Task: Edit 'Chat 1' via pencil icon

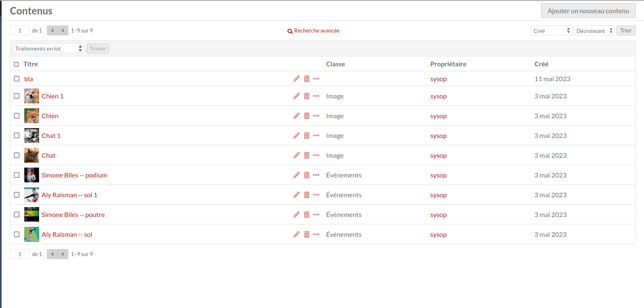Action: click(296, 135)
